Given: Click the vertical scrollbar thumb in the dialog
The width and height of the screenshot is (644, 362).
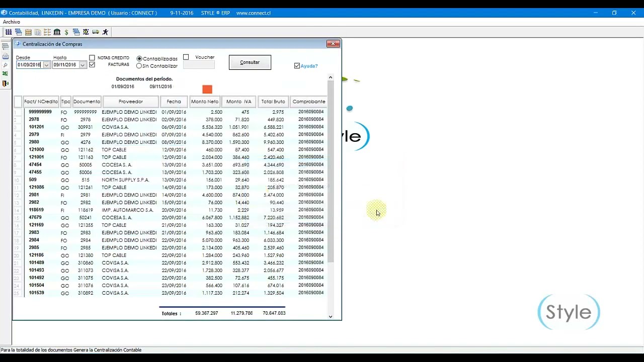Looking at the screenshot, I should coord(331,171).
